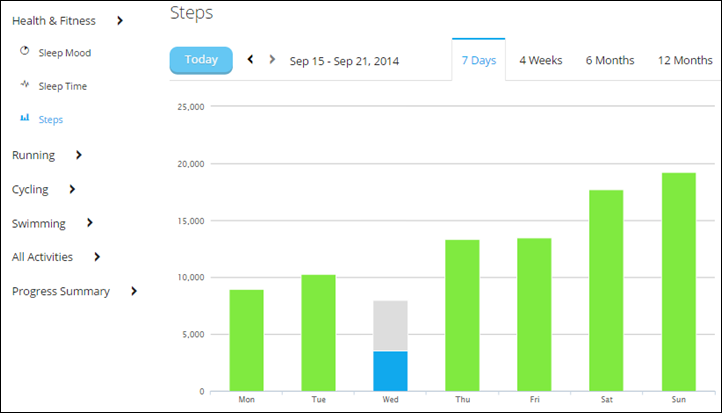Click the Mon day label
This screenshot has height=413, width=722.
[246, 400]
